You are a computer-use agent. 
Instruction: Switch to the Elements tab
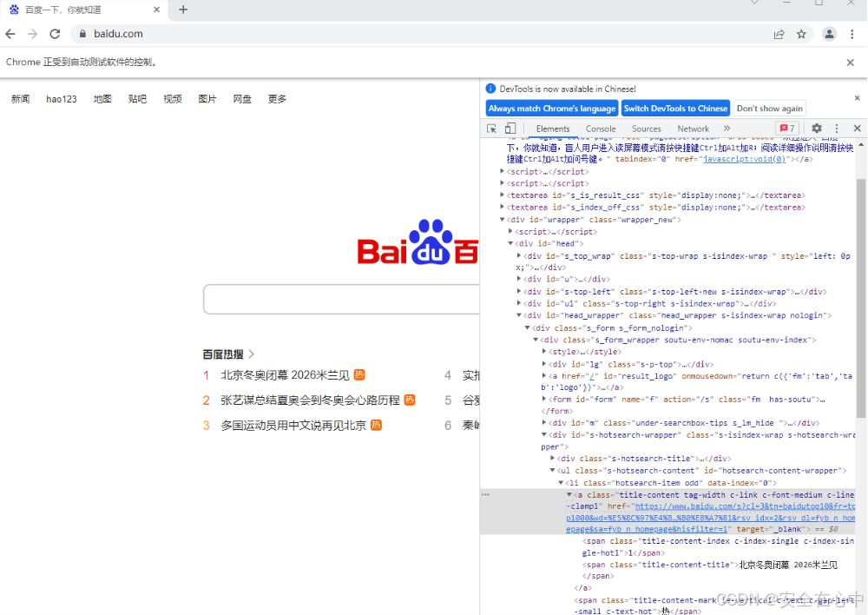[x=552, y=129]
